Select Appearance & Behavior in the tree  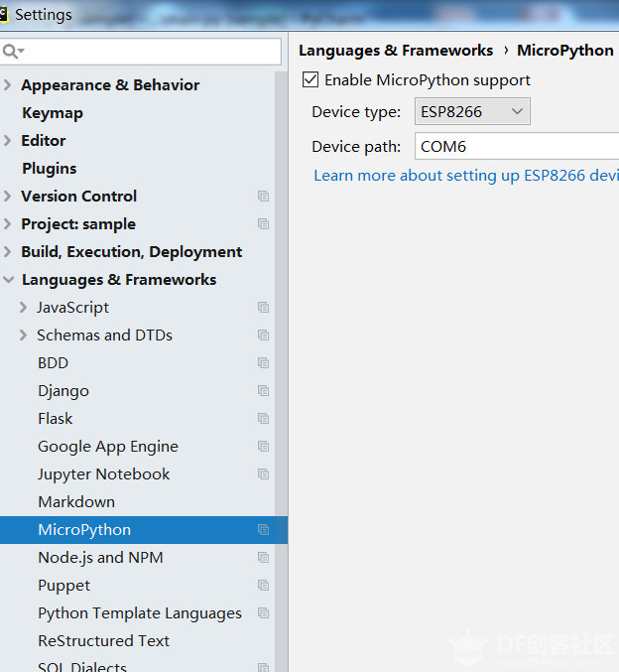(x=110, y=85)
